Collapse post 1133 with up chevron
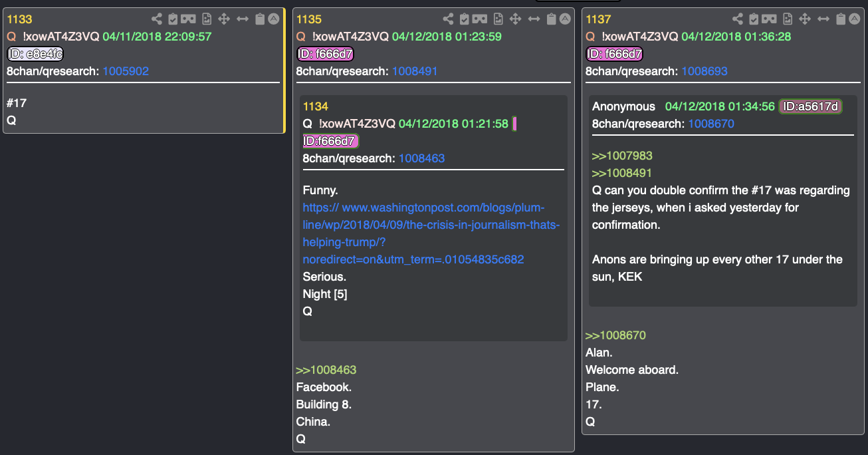 pyautogui.click(x=274, y=19)
